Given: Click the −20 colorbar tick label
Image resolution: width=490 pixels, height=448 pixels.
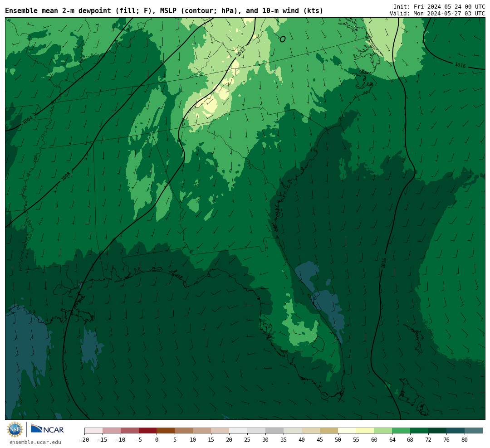Looking at the screenshot, I should pos(84,440).
